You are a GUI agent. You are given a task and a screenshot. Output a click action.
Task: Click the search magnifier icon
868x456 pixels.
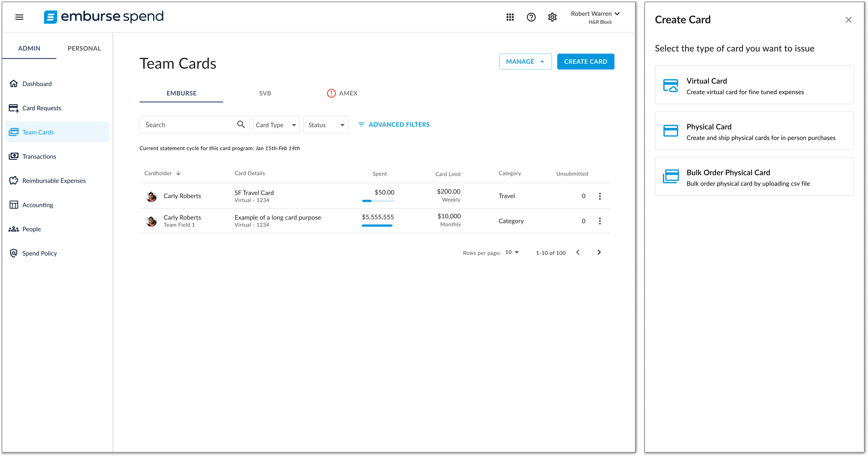click(241, 124)
